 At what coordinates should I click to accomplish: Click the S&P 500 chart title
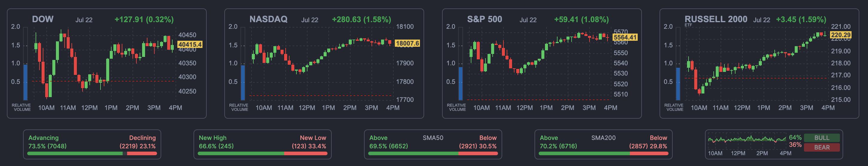coord(485,19)
